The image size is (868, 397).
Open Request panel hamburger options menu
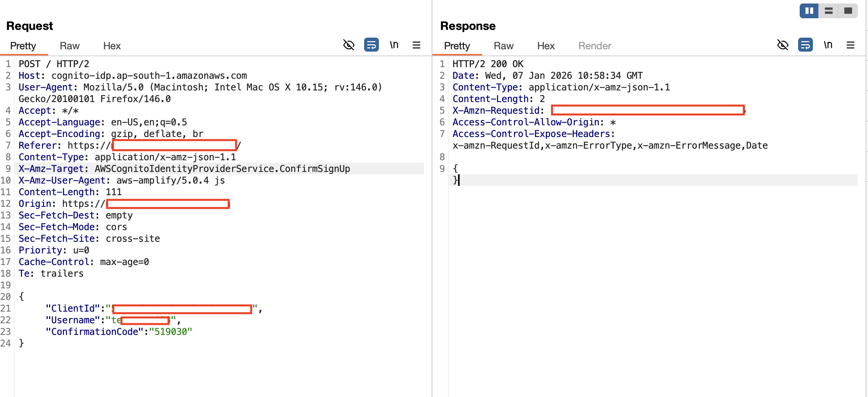[417, 45]
